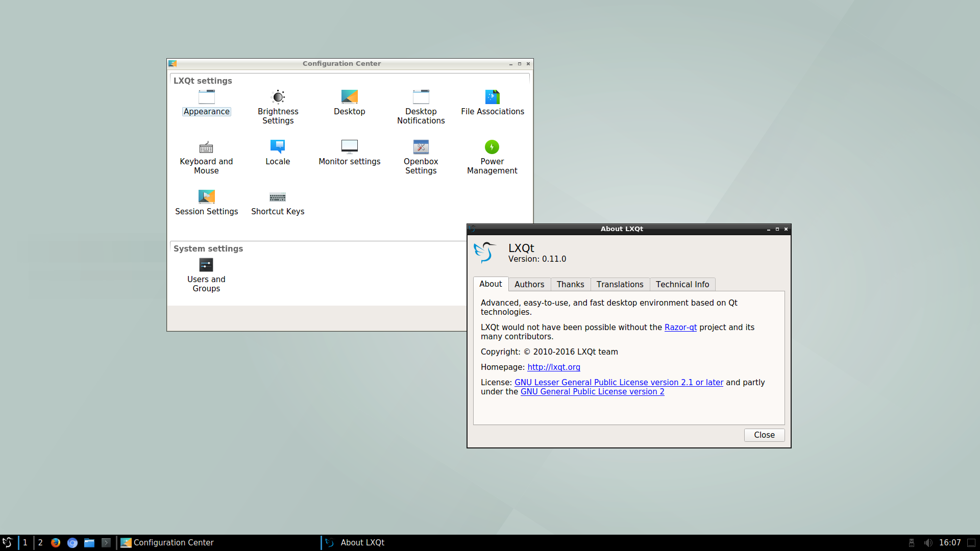This screenshot has width=980, height=551.
Task: Open the Translations tab
Action: [x=620, y=284]
